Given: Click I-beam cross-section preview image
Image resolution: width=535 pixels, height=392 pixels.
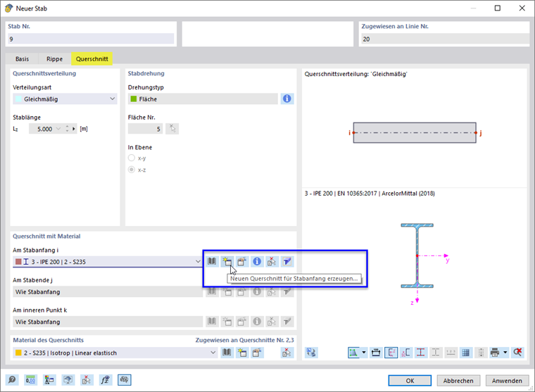Looking at the screenshot, I should click(x=417, y=256).
